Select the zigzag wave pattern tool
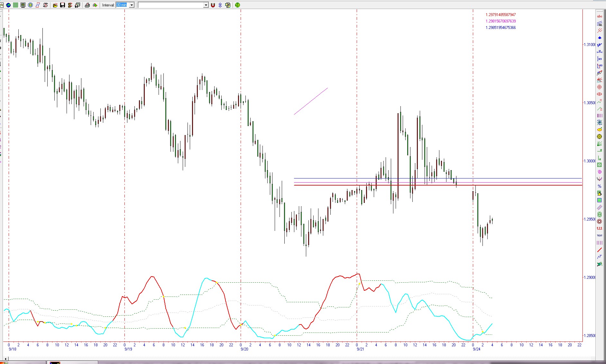The image size is (606, 364). 600,73
